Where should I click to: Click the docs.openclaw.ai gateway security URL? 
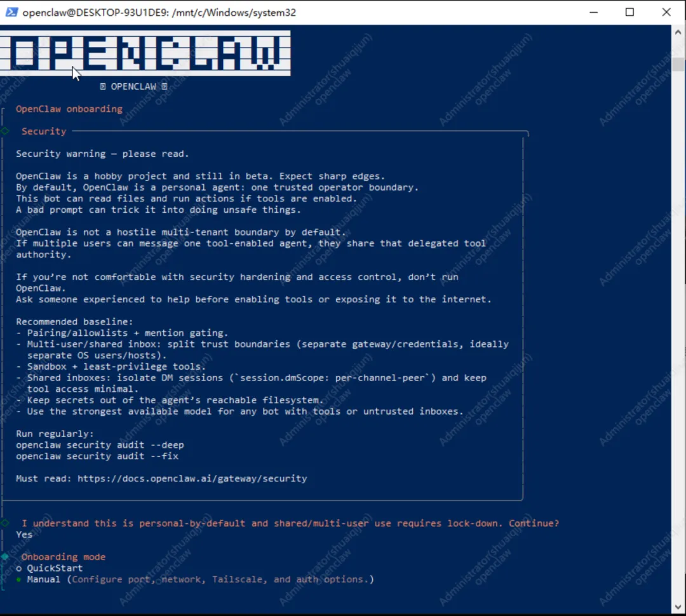pos(192,478)
